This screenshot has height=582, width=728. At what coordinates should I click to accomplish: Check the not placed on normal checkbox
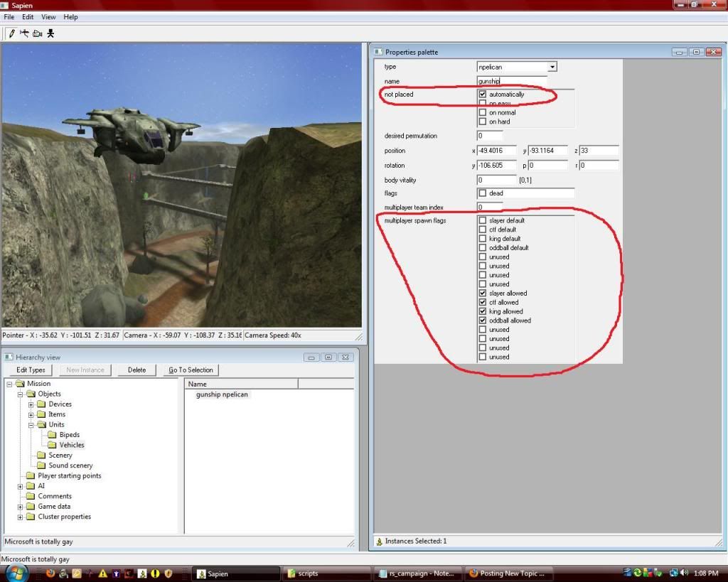(x=483, y=112)
